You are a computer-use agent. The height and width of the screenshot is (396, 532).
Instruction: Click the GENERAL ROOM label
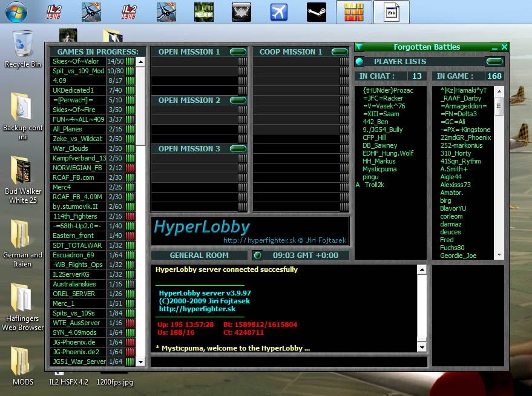199,255
